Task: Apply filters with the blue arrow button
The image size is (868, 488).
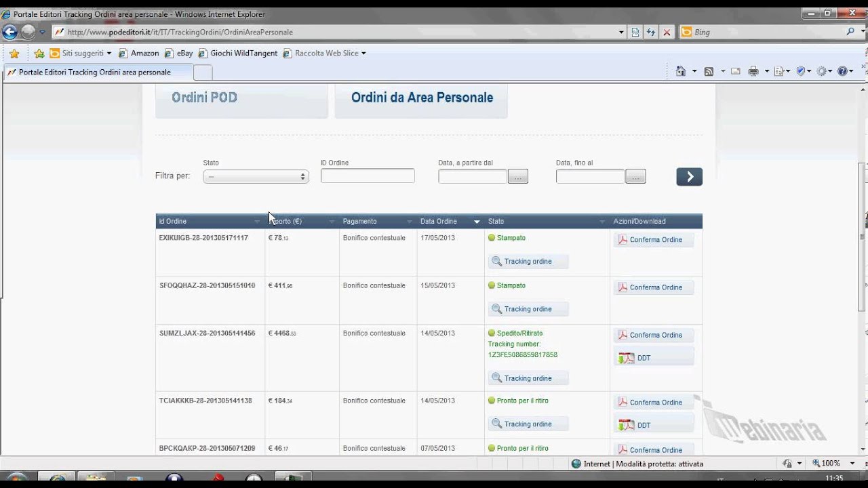Action: (x=689, y=177)
